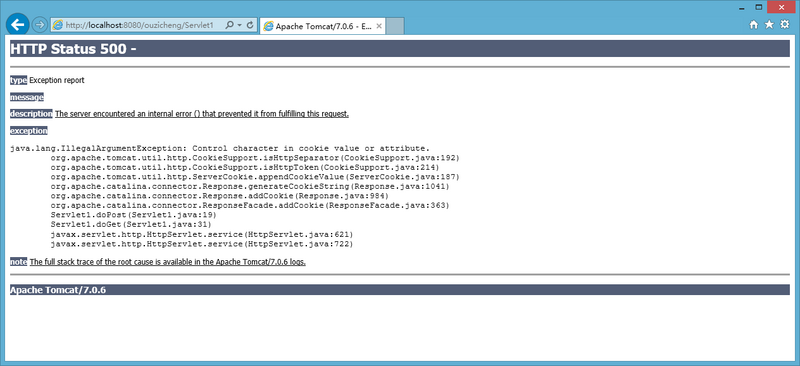The image size is (800, 366).
Task: Open the Tools gear menu
Action: 785,25
